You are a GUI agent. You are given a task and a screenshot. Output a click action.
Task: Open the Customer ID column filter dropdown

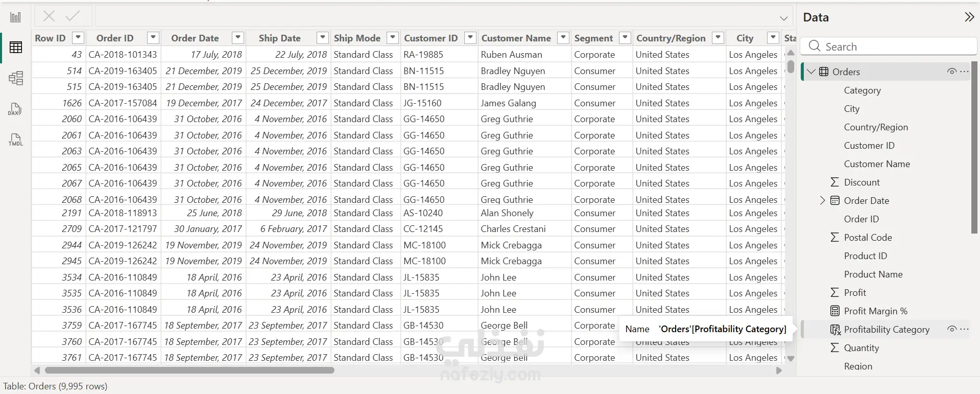[470, 37]
